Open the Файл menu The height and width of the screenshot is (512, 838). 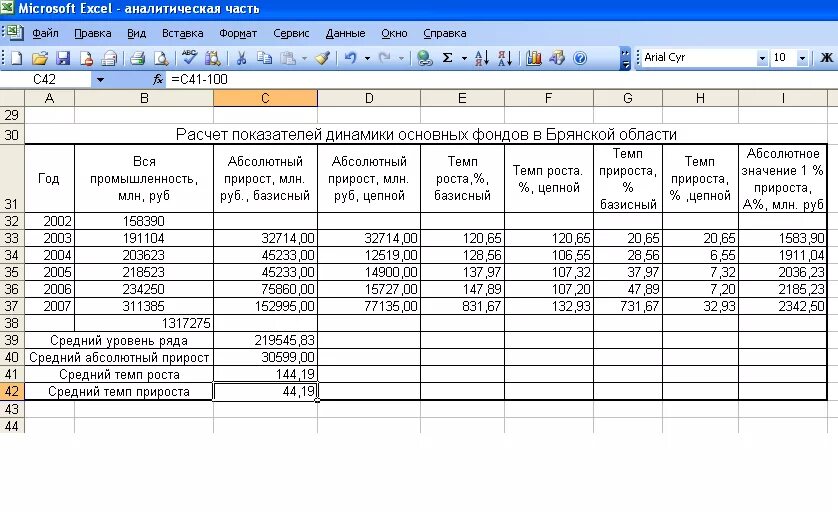(45, 33)
